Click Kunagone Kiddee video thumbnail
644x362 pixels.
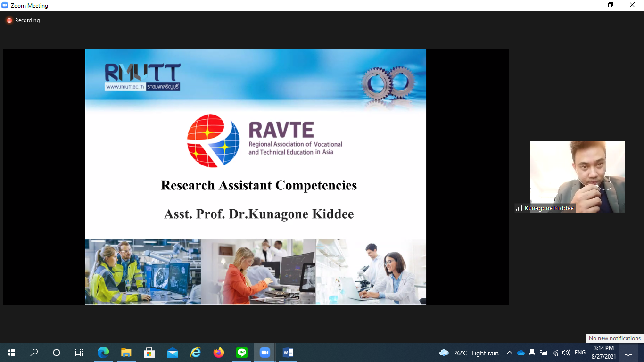point(578,177)
